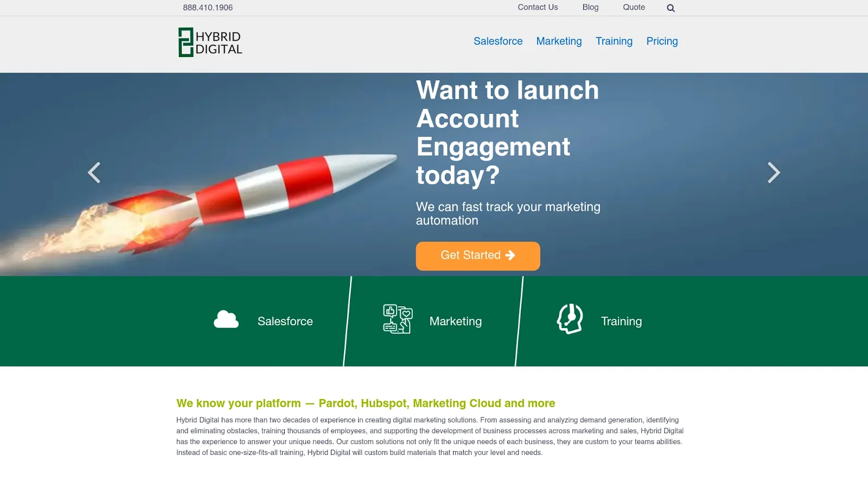Open the Contact Us page
Viewport: 868px width, 488px height.
click(537, 7)
